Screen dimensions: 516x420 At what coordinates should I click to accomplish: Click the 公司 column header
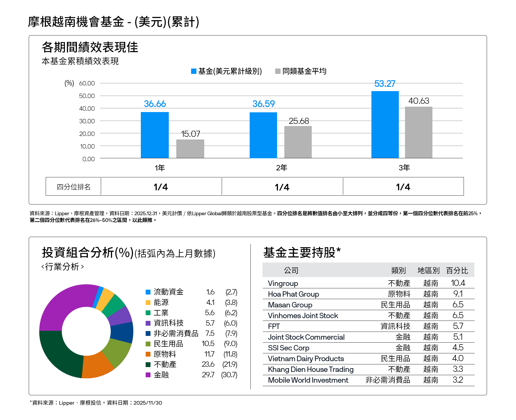291,270
